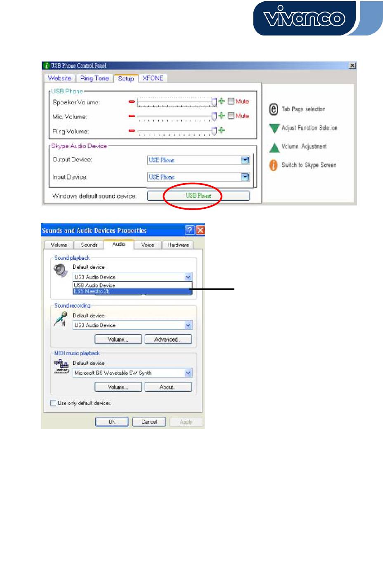
Task: Click the USB Phone Control Panel title icon
Action: click(46, 66)
